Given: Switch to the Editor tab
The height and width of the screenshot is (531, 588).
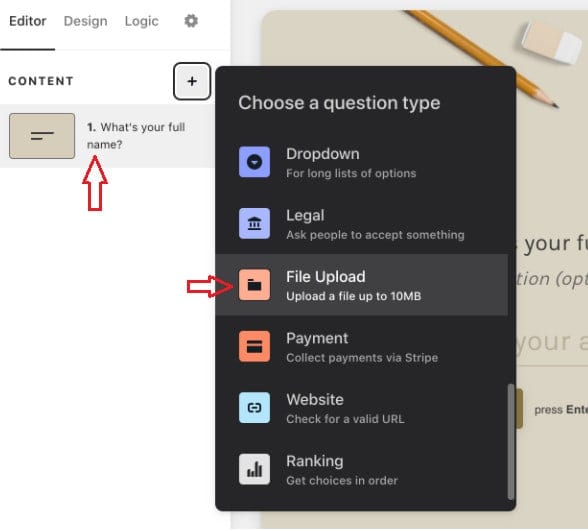Looking at the screenshot, I should pos(28,21).
